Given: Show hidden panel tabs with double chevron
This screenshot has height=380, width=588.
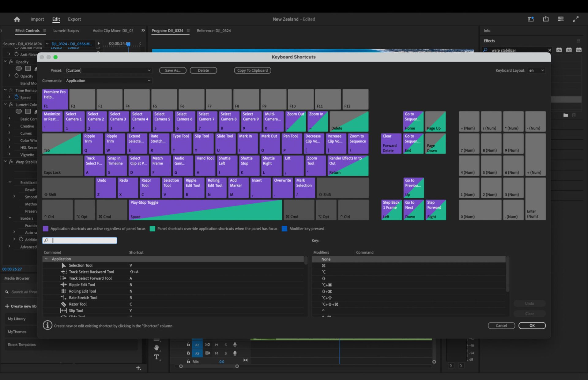Looking at the screenshot, I should click(143, 30).
